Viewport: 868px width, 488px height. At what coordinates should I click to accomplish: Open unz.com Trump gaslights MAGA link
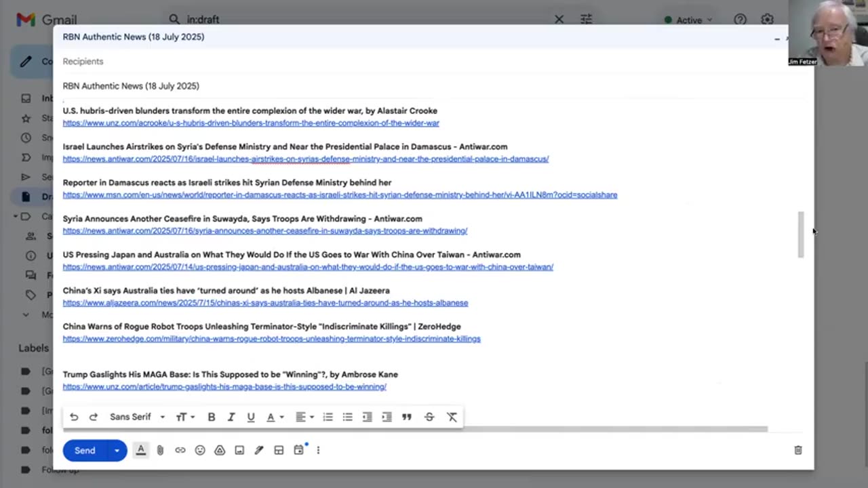[224, 387]
